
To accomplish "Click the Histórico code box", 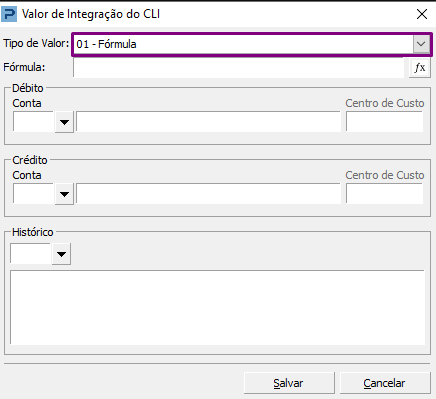I will tap(31, 254).
